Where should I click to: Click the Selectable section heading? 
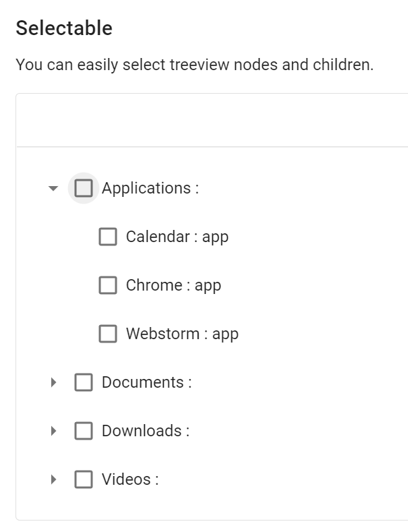pos(64,28)
